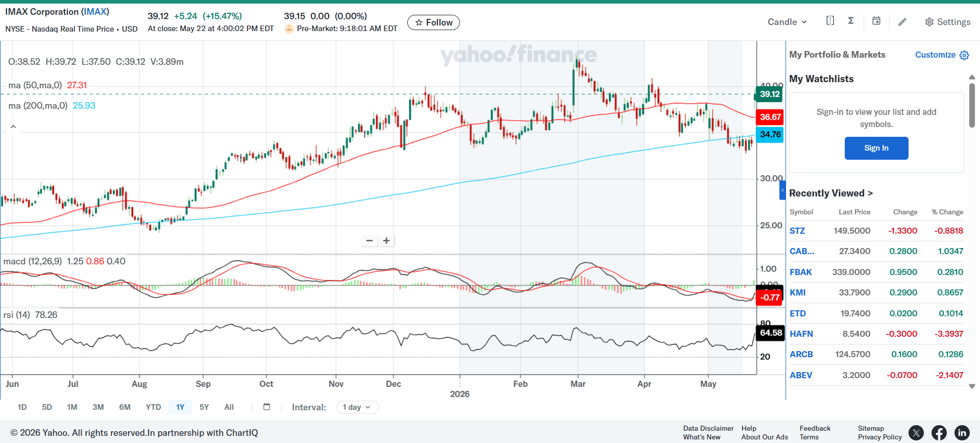Click the watchlist panel scrollbar
The width and height of the screenshot is (980, 443).
pyautogui.click(x=972, y=106)
